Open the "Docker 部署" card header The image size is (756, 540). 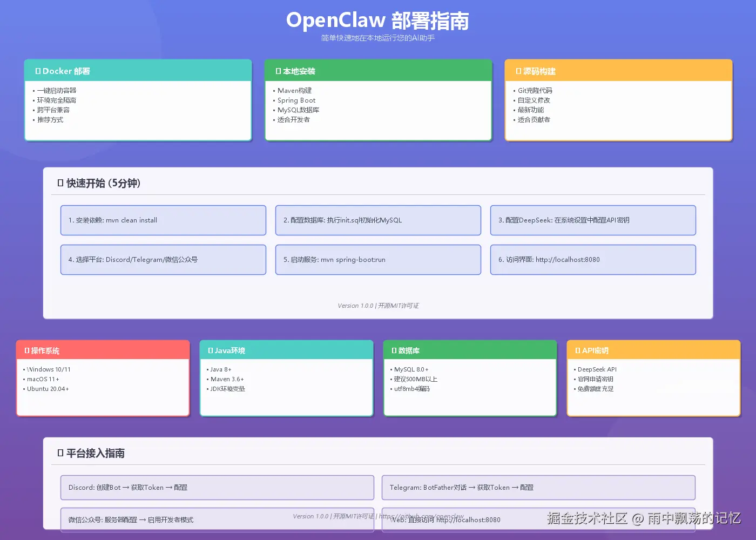138,71
